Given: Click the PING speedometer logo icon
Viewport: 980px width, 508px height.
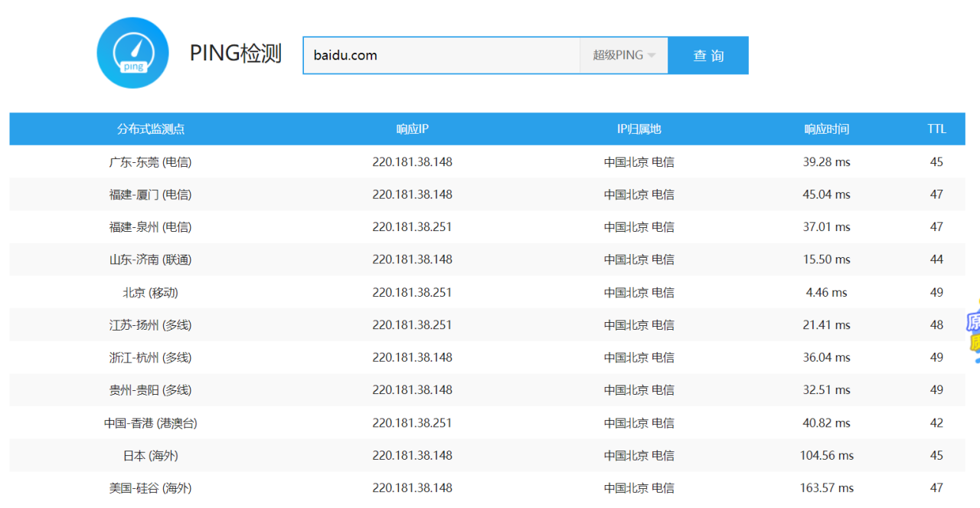Looking at the screenshot, I should click(132, 54).
